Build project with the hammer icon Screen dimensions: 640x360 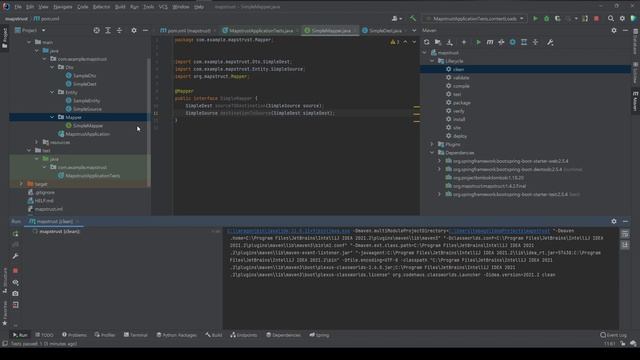413,18
